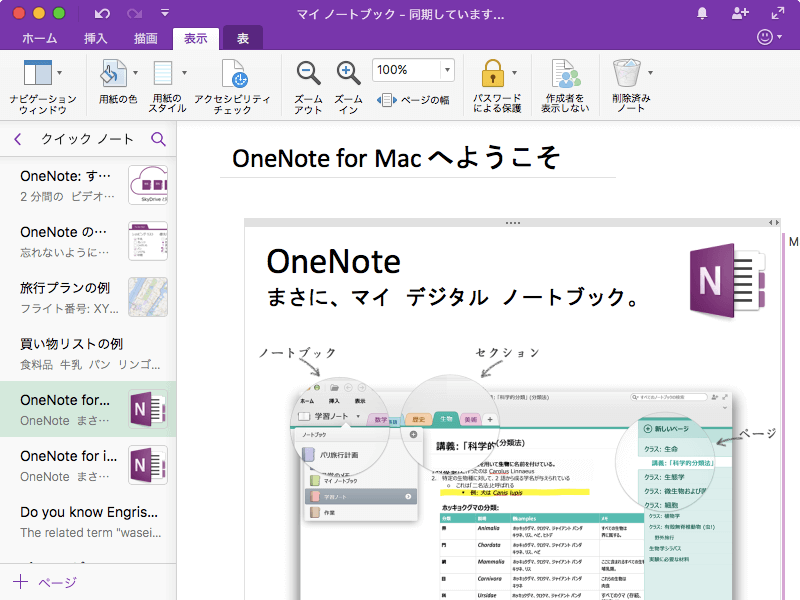The width and height of the screenshot is (800, 600).
Task: Click the SkyDrive cloud thumbnail
Action: [148, 185]
